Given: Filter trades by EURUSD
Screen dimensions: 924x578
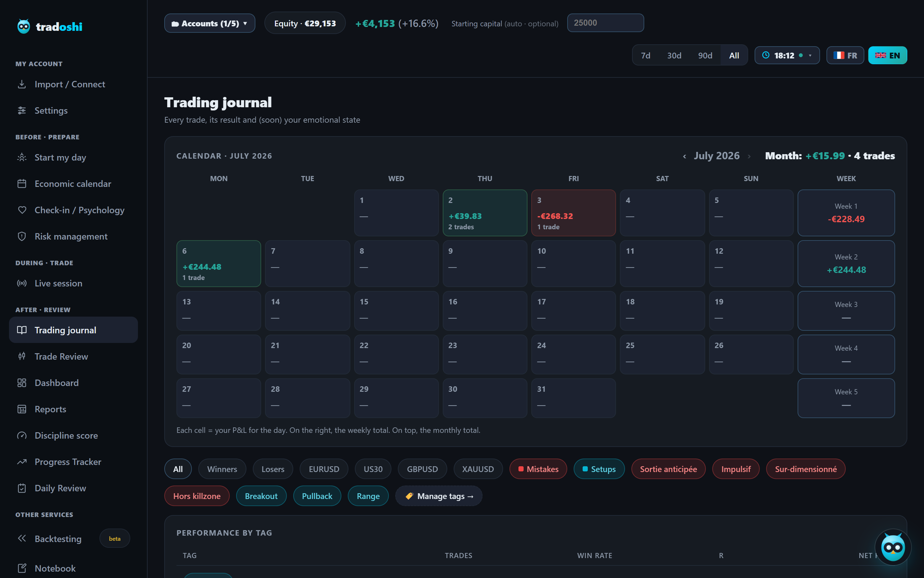Looking at the screenshot, I should pyautogui.click(x=324, y=469).
